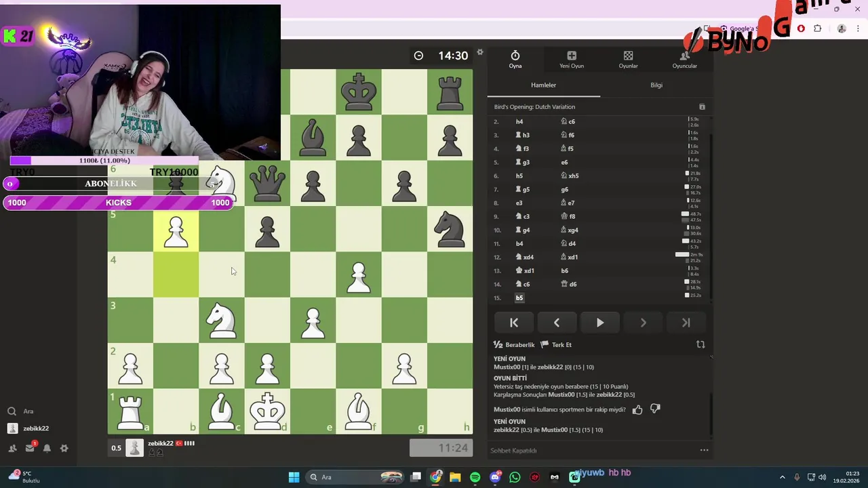Give thumbs up for opponent Mustix00
Viewport: 868px width, 488px height.
click(637, 409)
